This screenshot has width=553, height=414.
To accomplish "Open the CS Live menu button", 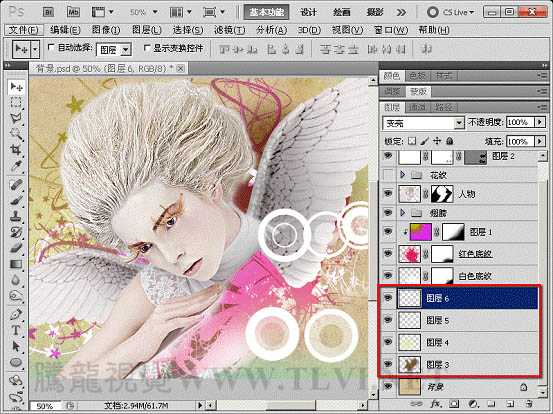I will pos(451,12).
